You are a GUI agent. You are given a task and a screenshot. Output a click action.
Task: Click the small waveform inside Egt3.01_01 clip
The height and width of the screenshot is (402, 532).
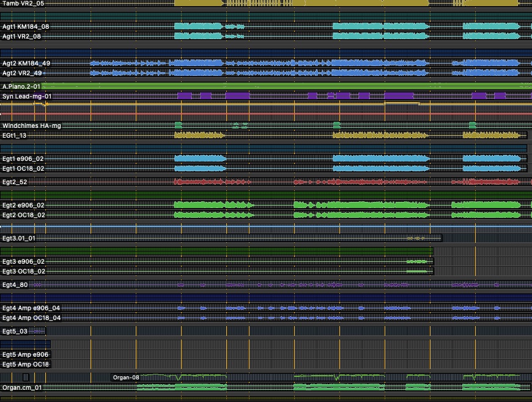tap(416, 239)
